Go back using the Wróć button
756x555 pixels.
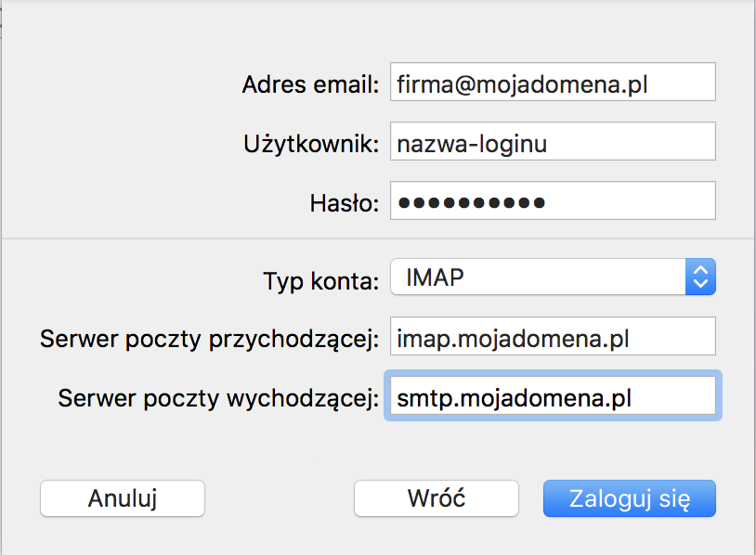tap(437, 498)
